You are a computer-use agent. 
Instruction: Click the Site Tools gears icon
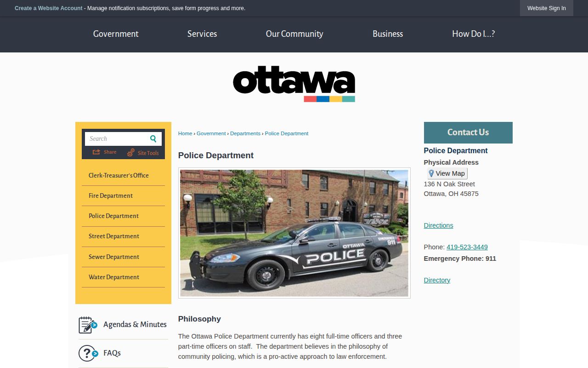click(x=131, y=152)
